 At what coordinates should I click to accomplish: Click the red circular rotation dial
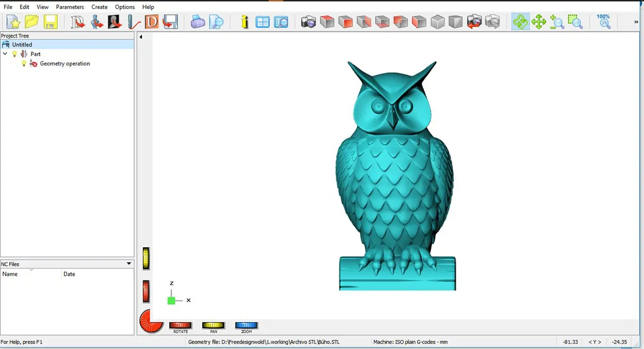(x=151, y=321)
